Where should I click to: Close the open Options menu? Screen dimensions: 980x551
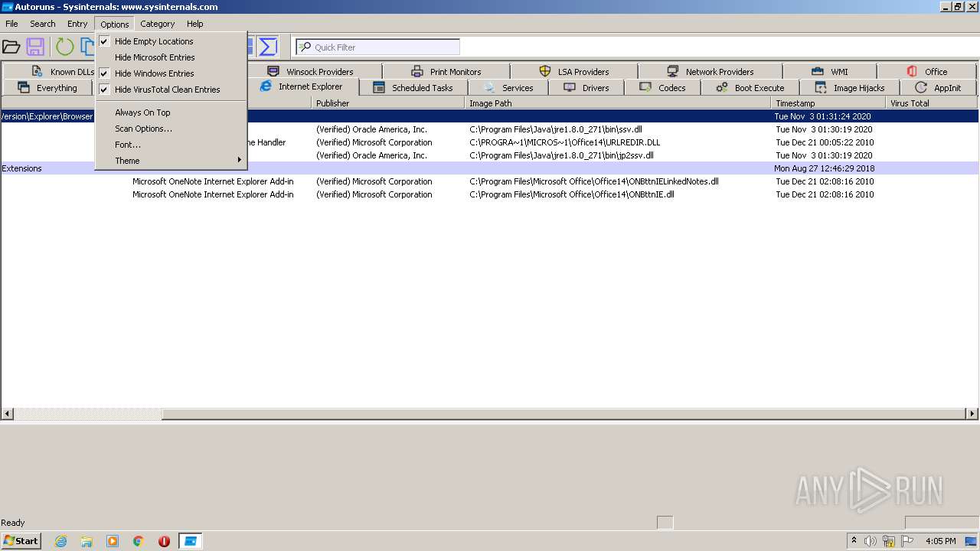click(x=115, y=24)
